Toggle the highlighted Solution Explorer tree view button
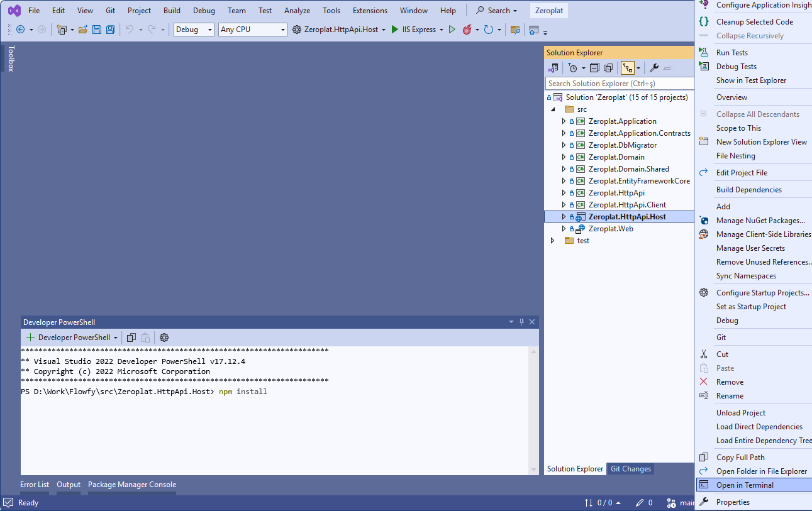The image size is (812, 511). pyautogui.click(x=627, y=68)
